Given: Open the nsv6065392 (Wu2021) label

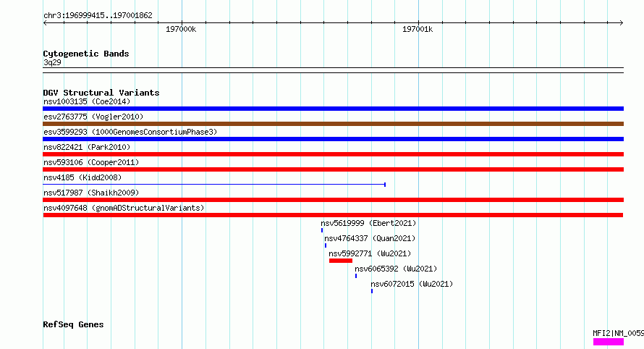Looking at the screenshot, I should coord(396,269).
